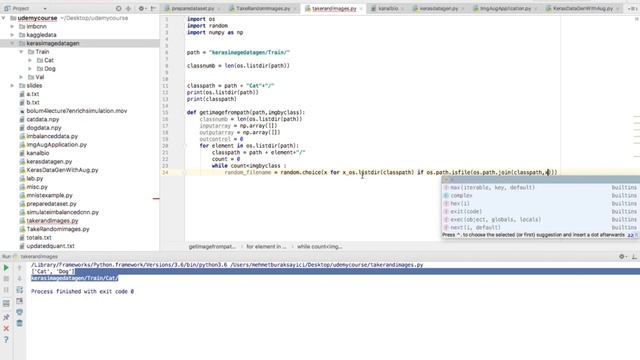
Task: Switch to preparedataset.py tab
Action: tap(192, 9)
